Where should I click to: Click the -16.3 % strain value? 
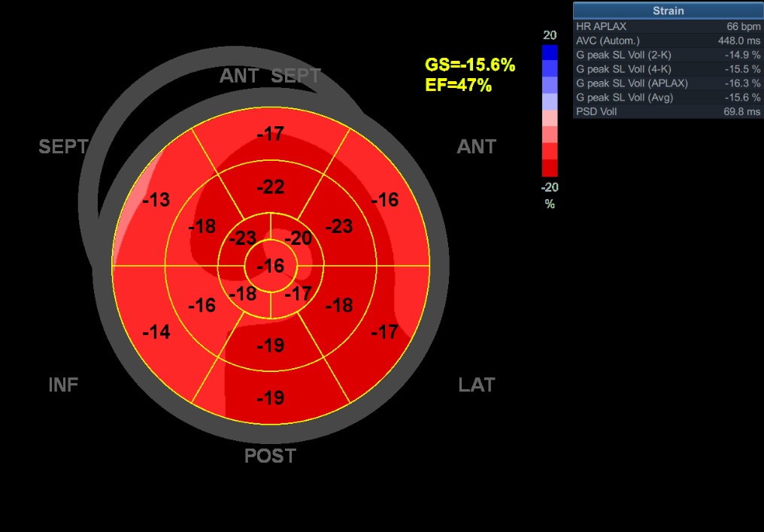tap(742, 83)
